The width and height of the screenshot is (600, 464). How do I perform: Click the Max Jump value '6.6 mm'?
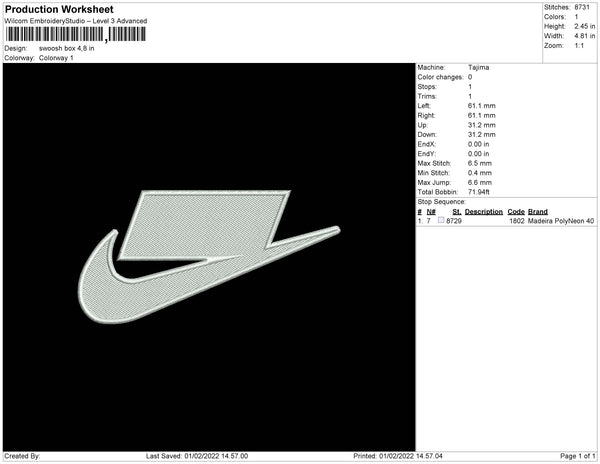(480, 182)
